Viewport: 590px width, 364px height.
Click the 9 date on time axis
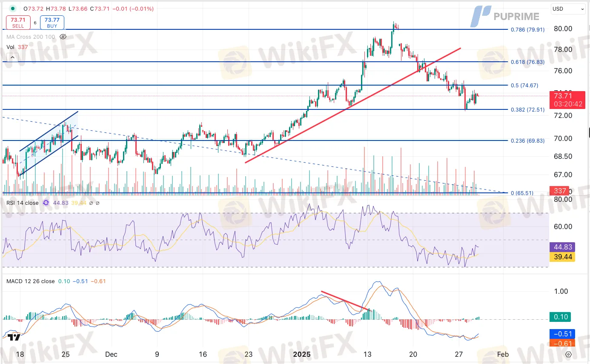click(157, 354)
